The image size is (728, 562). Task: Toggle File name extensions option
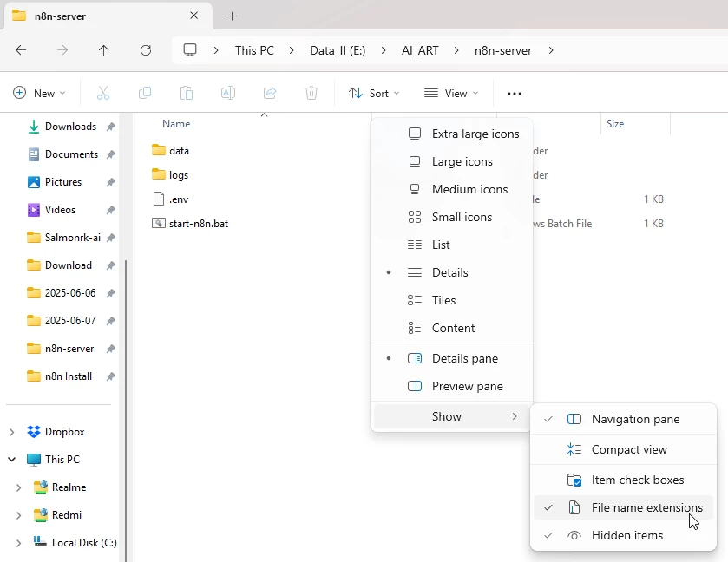(x=646, y=507)
